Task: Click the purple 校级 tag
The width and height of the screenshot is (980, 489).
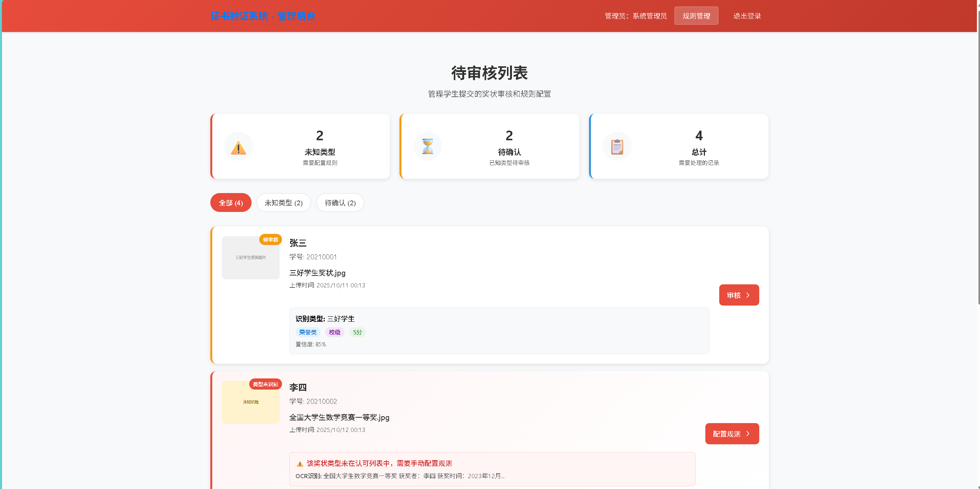Action: [334, 332]
